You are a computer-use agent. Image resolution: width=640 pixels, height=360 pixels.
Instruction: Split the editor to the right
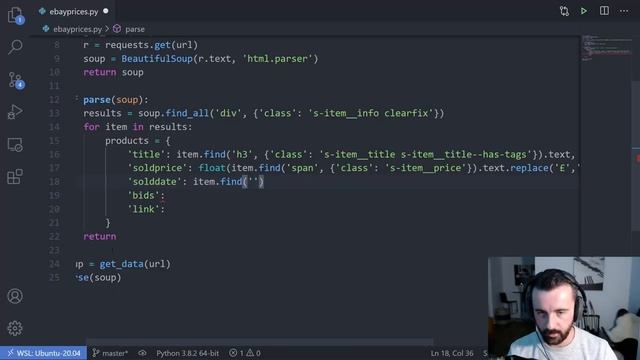pyautogui.click(x=604, y=11)
